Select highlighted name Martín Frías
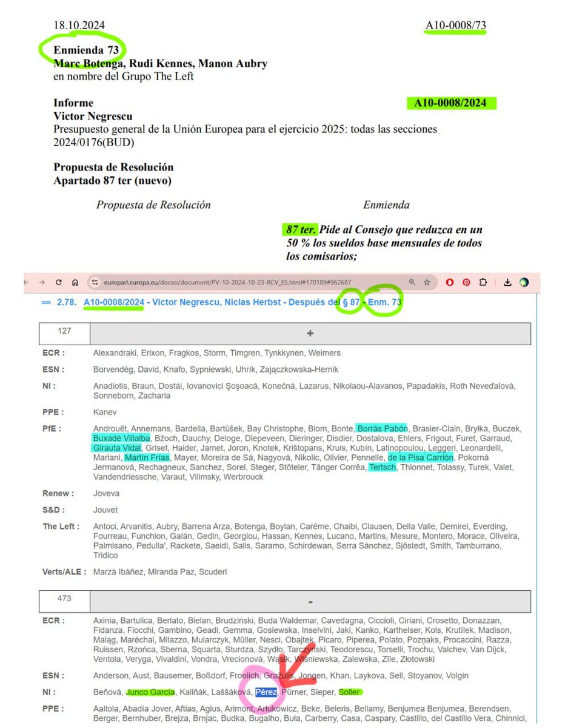The image size is (565, 728). click(147, 457)
